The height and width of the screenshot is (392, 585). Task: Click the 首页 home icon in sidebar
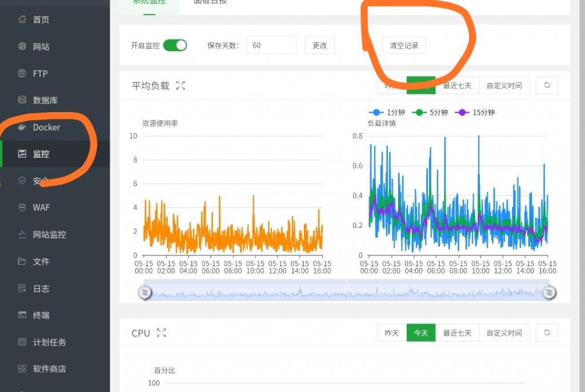[22, 19]
